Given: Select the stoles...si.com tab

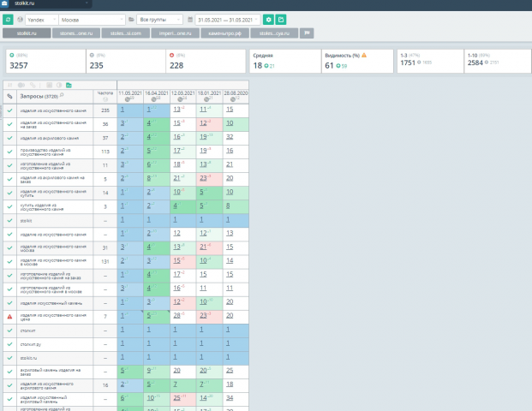Looking at the screenshot, I should click(126, 33).
